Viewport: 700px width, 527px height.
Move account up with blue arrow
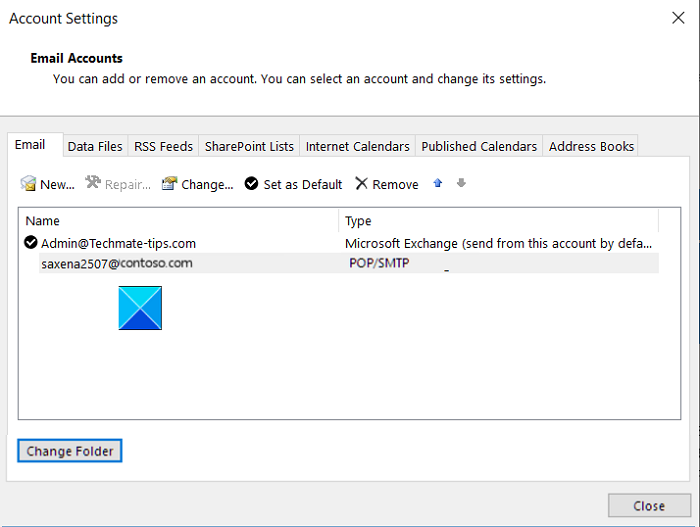(x=438, y=183)
